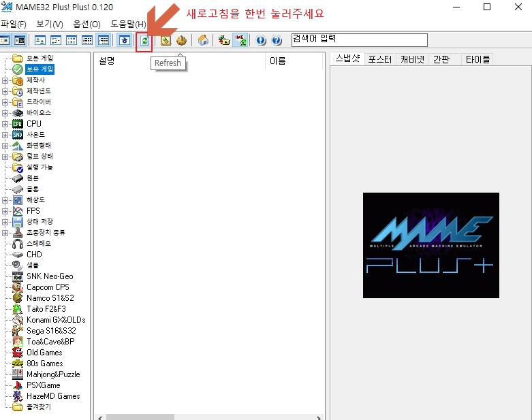Click the yellow properties icon after Refresh
532x420 pixels.
pyautogui.click(x=166, y=41)
